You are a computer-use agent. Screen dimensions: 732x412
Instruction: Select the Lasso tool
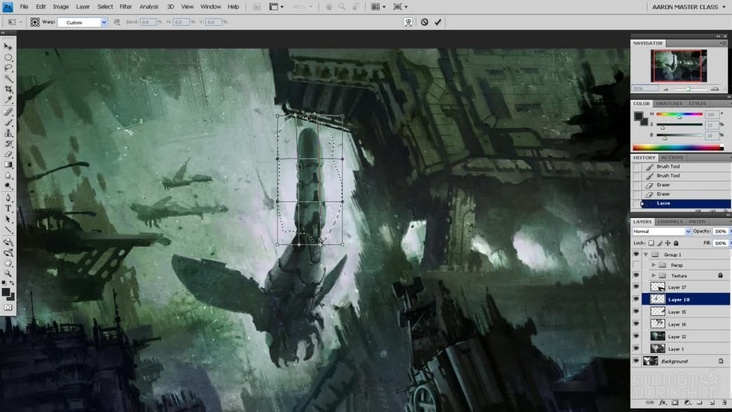tap(9, 69)
